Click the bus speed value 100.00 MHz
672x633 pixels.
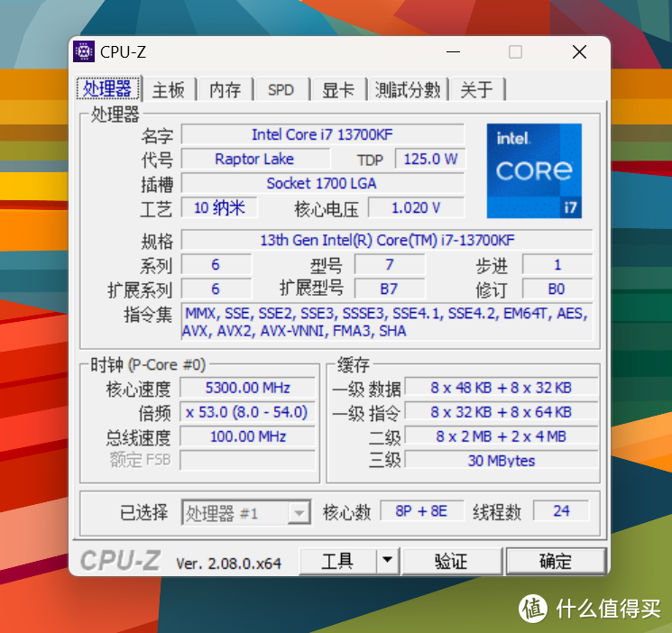(248, 436)
